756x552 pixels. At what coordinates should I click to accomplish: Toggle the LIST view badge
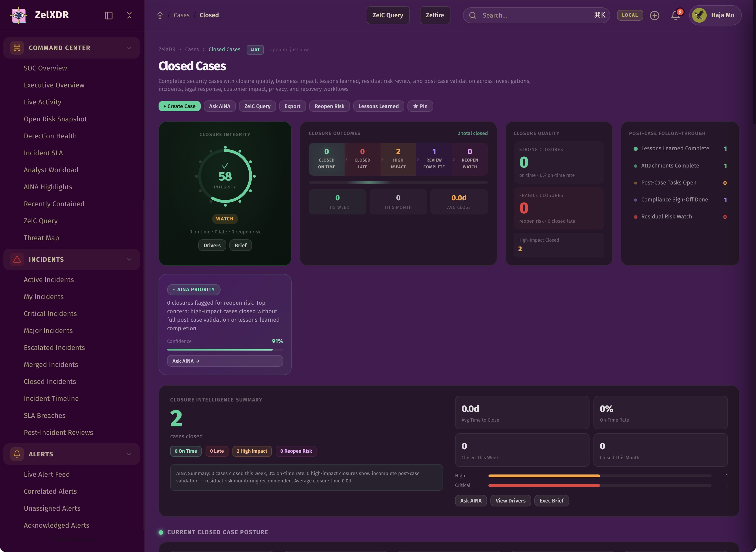click(255, 50)
